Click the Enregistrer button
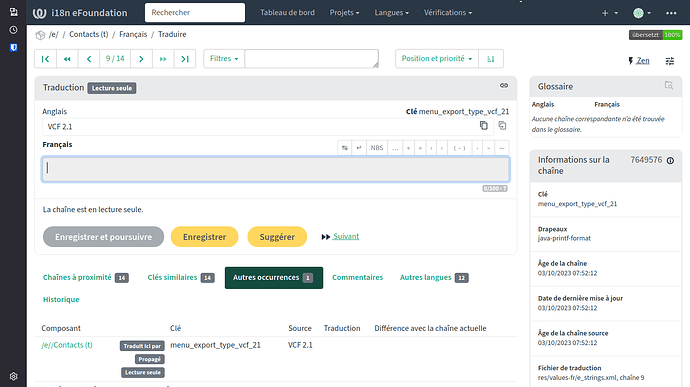The height and width of the screenshot is (387, 690). coord(205,236)
